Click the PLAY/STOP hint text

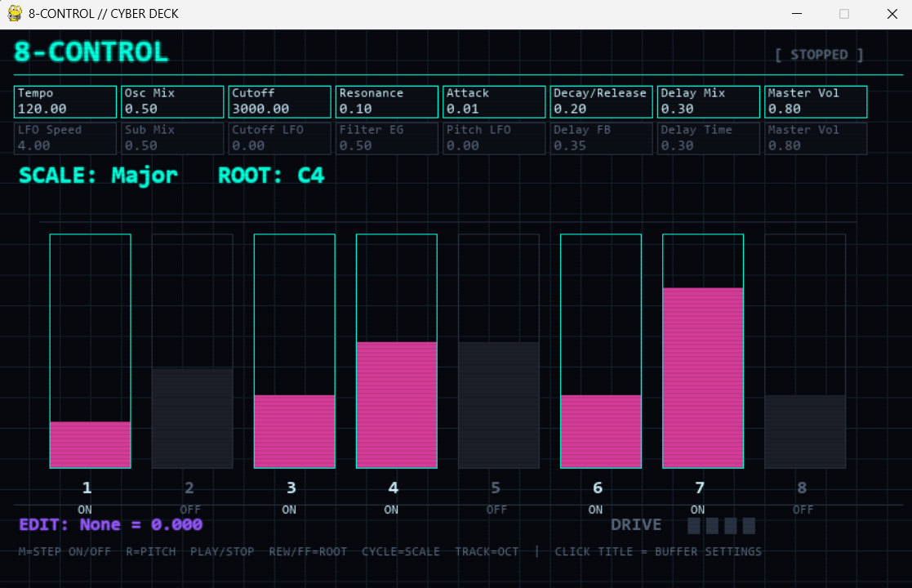click(x=222, y=551)
